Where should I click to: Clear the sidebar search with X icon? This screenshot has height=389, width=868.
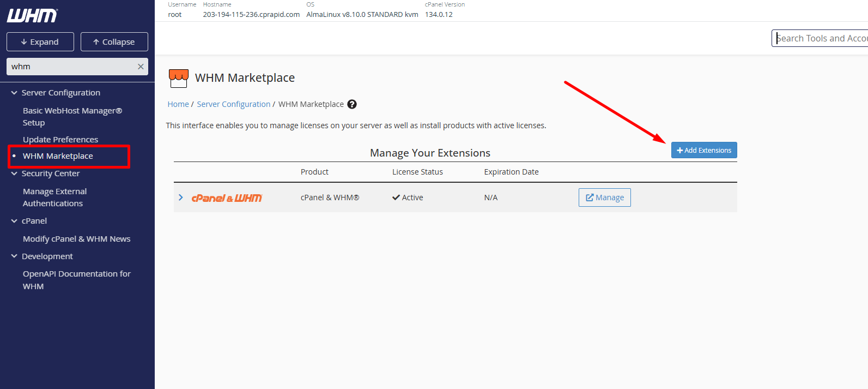(x=141, y=67)
